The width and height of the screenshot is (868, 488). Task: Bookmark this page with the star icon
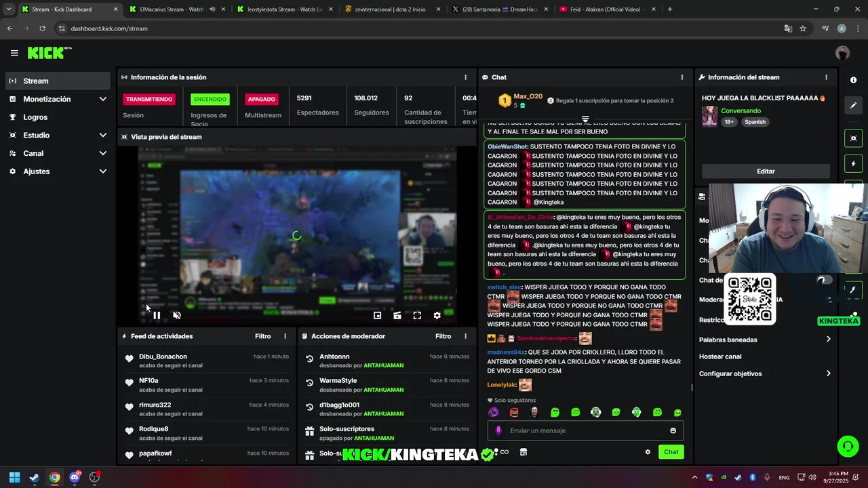pyautogui.click(x=803, y=28)
